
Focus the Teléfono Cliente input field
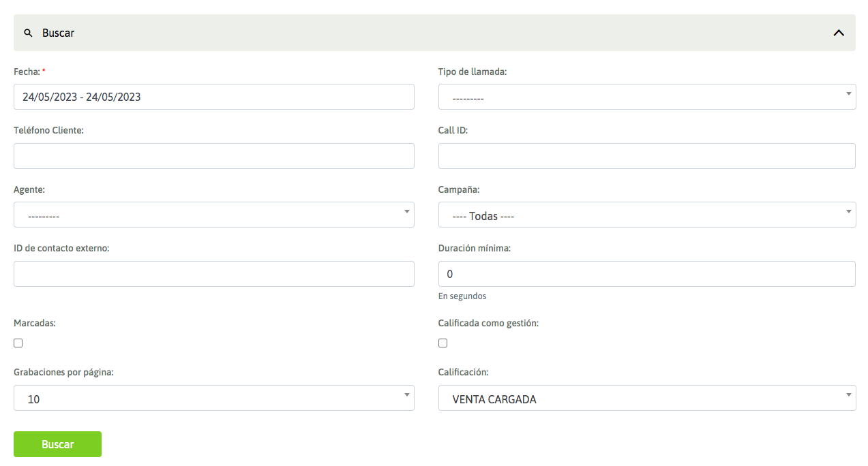(213, 156)
